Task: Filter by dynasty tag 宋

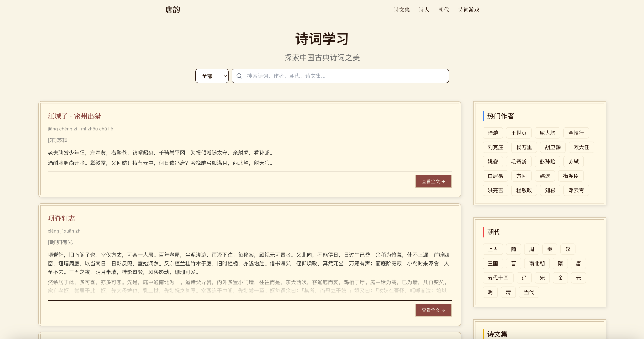Action: [542, 278]
